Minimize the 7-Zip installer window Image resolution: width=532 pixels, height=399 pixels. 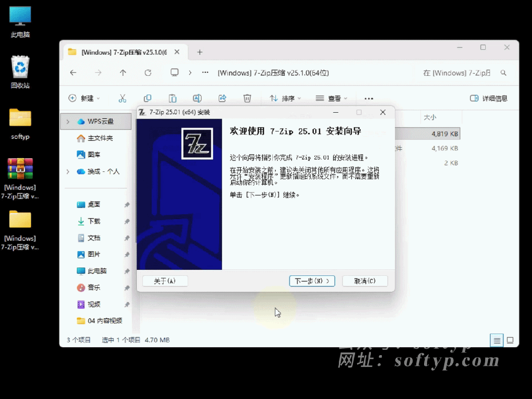tap(335, 112)
